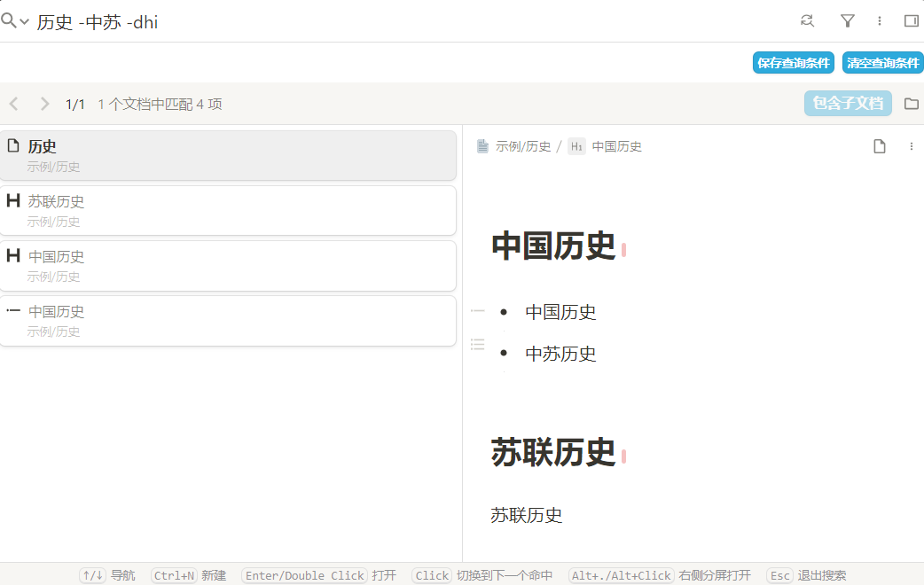Image resolution: width=924 pixels, height=585 pixels.
Task: Open the preview pane more menu
Action: [911, 146]
